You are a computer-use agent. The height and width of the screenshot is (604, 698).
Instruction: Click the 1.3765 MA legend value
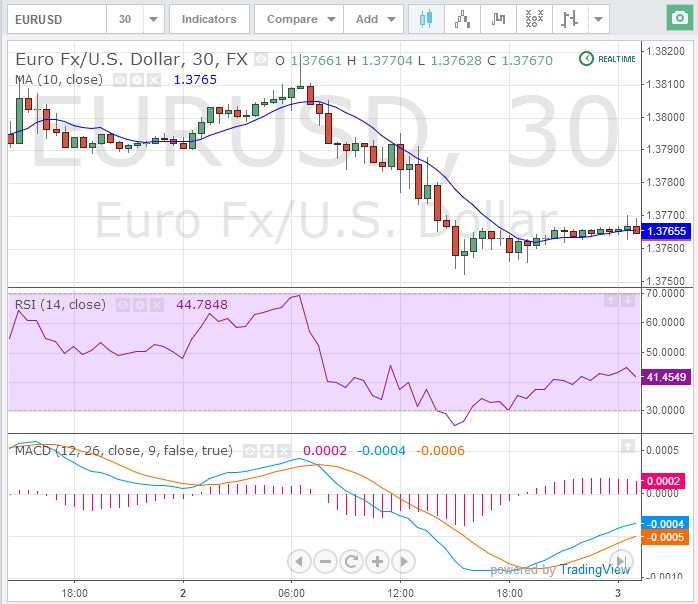click(x=195, y=80)
